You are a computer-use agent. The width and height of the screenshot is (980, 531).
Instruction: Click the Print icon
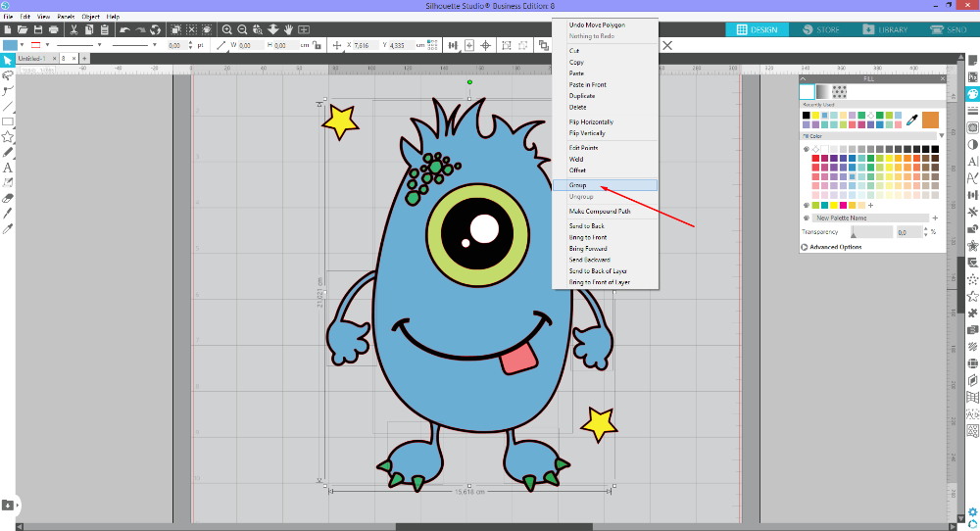54,29
